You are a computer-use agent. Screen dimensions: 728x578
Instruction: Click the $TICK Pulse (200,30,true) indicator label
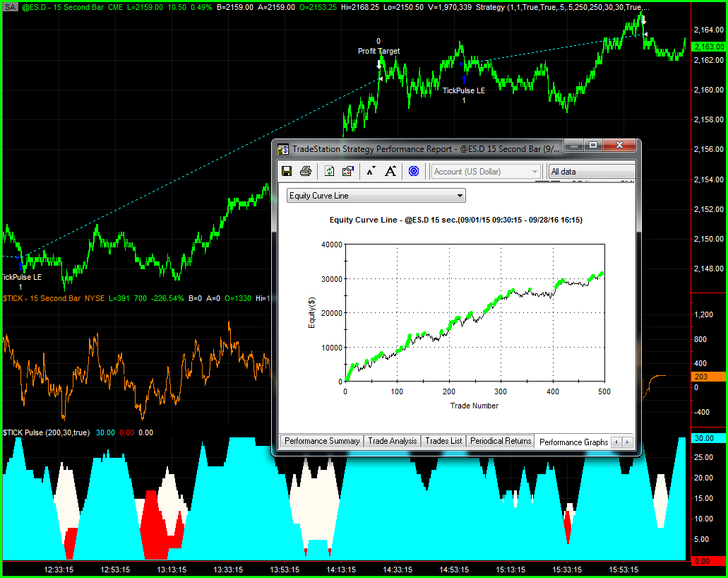(47, 432)
